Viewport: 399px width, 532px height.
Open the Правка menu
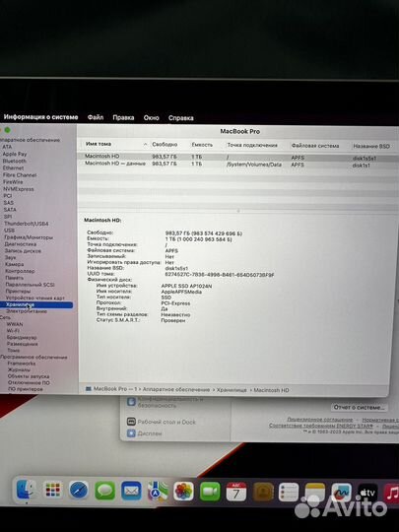pos(123,118)
